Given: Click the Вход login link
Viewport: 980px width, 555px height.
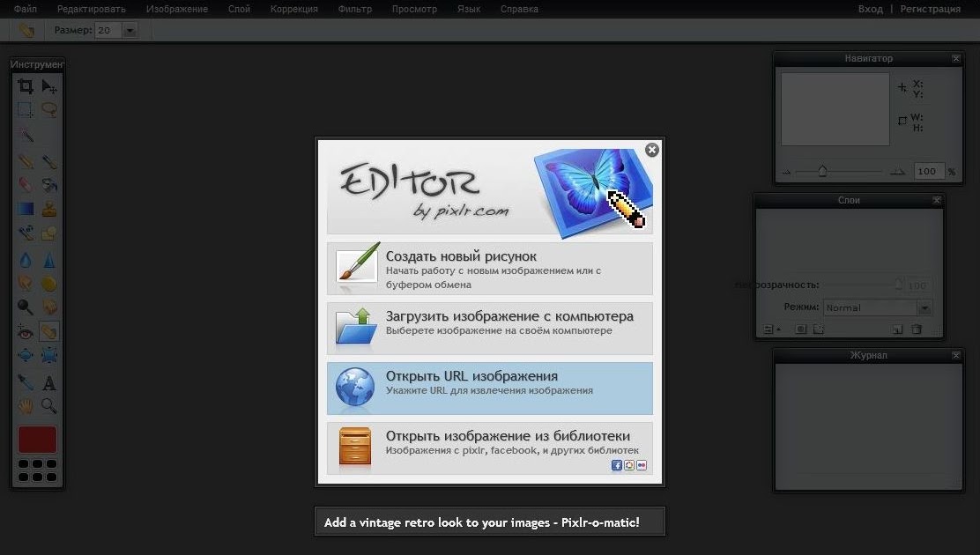Looking at the screenshot, I should point(871,9).
